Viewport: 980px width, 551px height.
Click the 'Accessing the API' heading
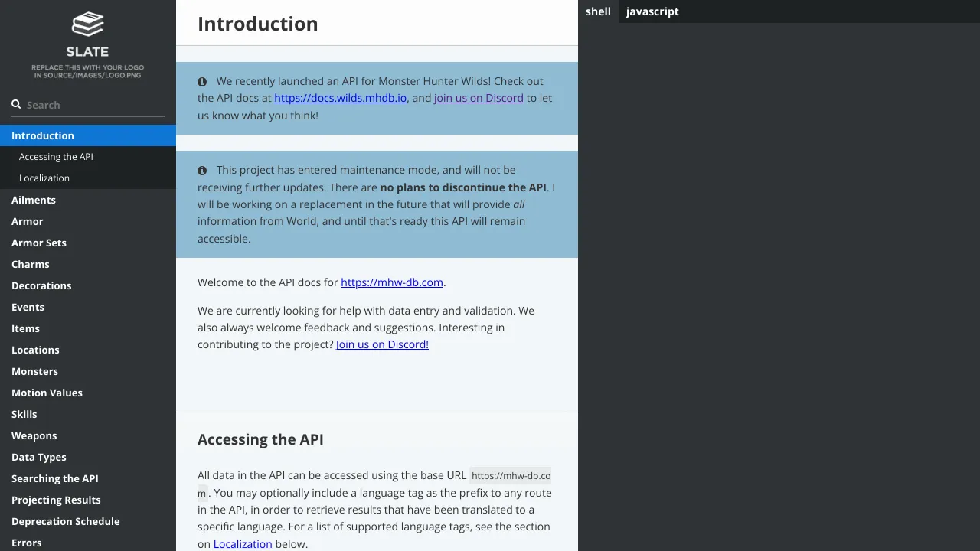pos(260,439)
